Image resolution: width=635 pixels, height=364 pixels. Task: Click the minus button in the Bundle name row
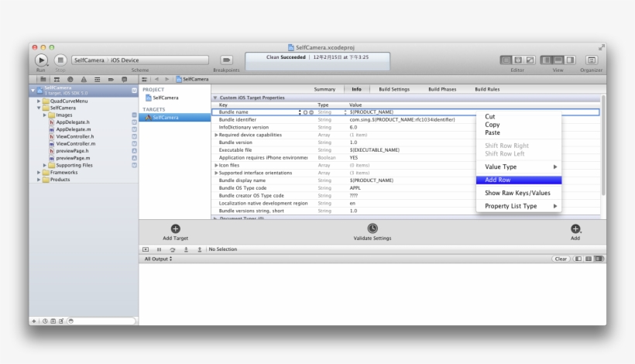click(x=311, y=112)
